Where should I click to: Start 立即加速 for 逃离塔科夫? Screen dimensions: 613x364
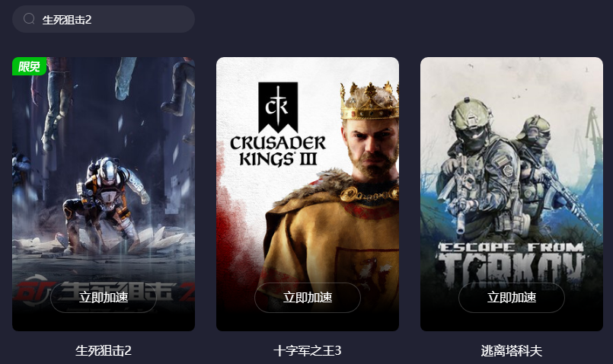pyautogui.click(x=512, y=298)
